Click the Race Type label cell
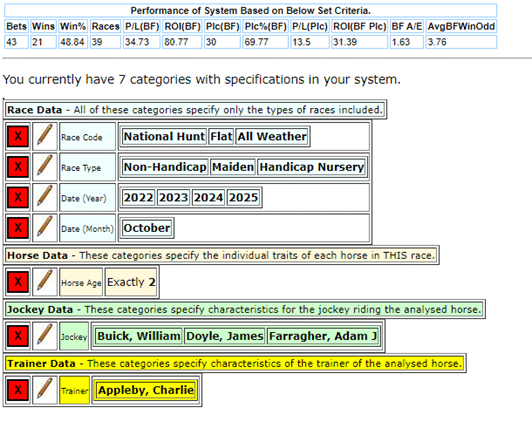 click(88, 167)
